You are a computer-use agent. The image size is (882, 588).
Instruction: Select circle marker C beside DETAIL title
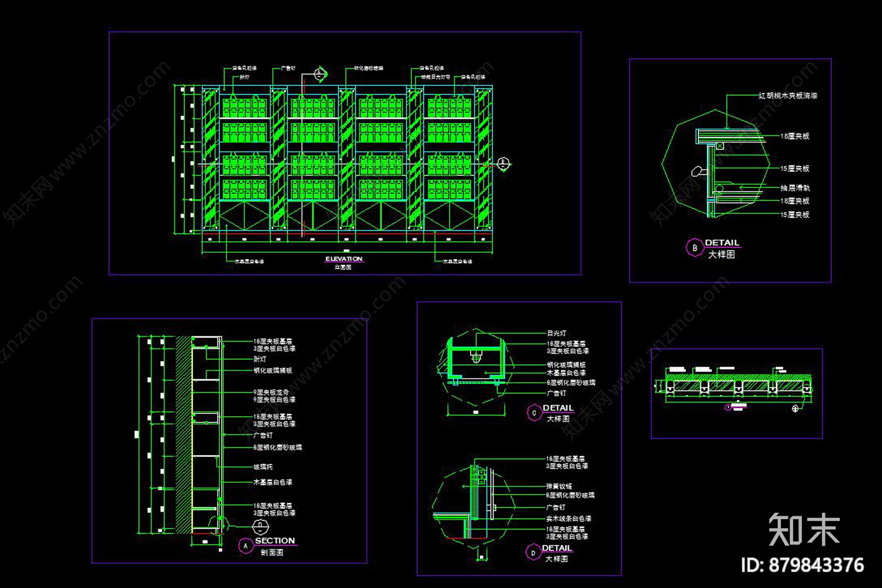click(534, 413)
